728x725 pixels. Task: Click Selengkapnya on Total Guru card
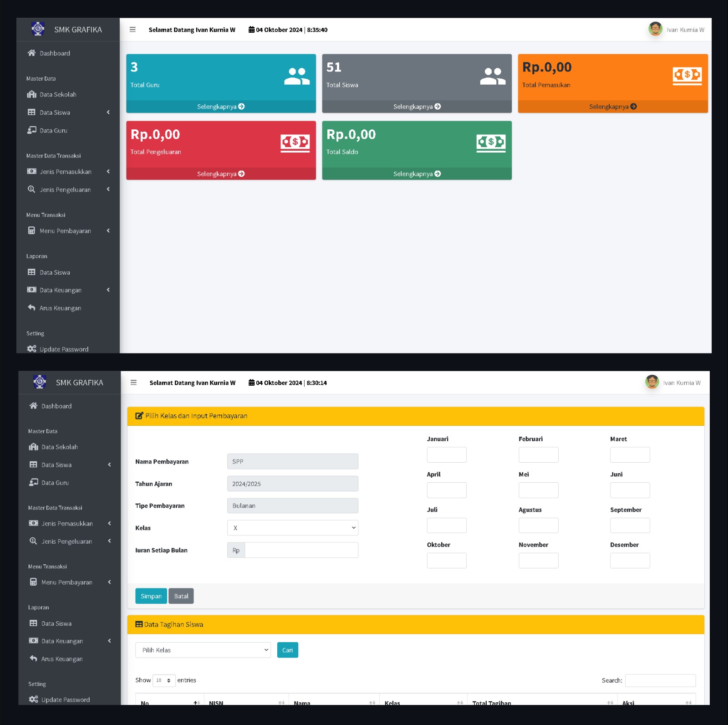click(x=221, y=107)
